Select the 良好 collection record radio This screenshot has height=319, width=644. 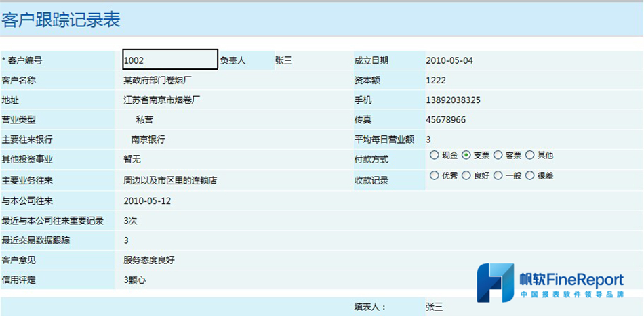tap(466, 175)
